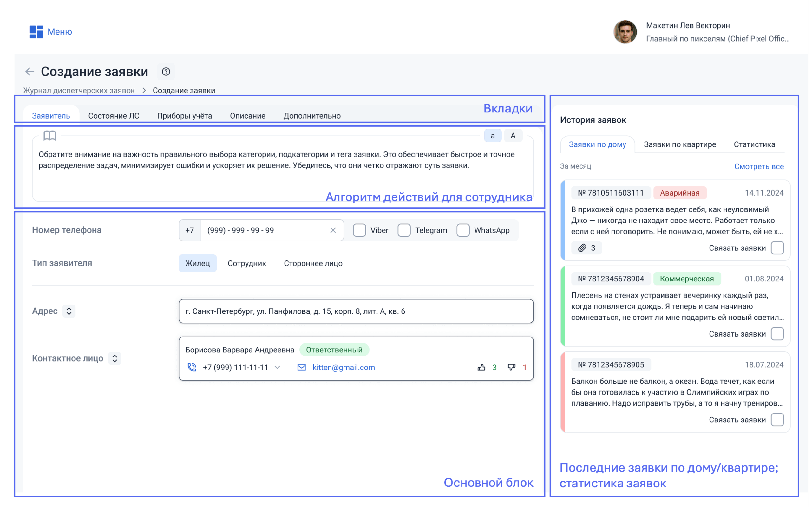Enable the Viber checkbox
Image resolution: width=812 pixels, height=507 pixels.
point(359,230)
